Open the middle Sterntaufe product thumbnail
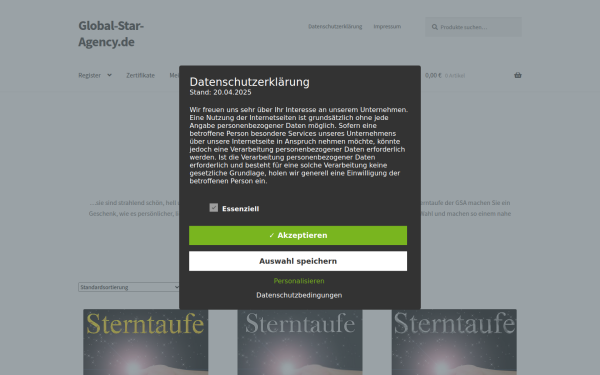The height and width of the screenshot is (375, 600). 300,342
